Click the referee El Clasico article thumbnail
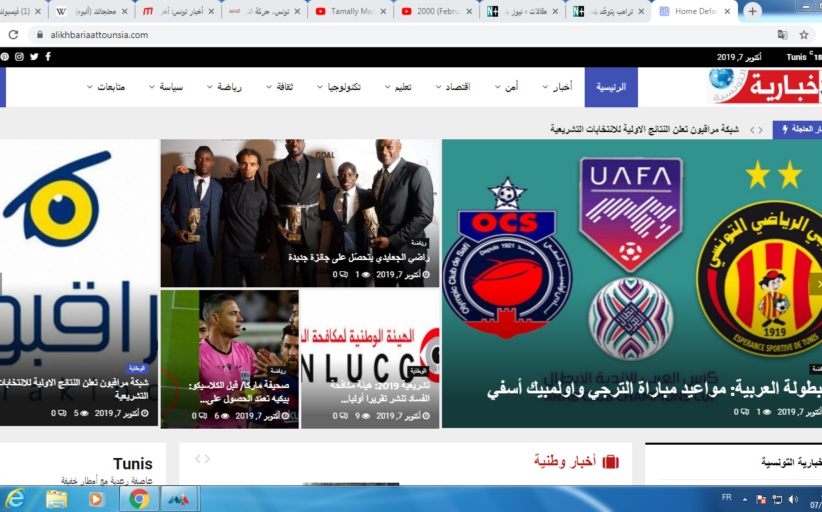The width and height of the screenshot is (822, 512). click(230, 340)
